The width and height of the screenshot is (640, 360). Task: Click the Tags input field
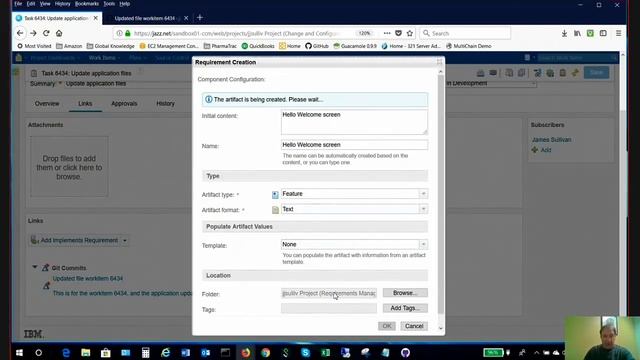(x=329, y=308)
